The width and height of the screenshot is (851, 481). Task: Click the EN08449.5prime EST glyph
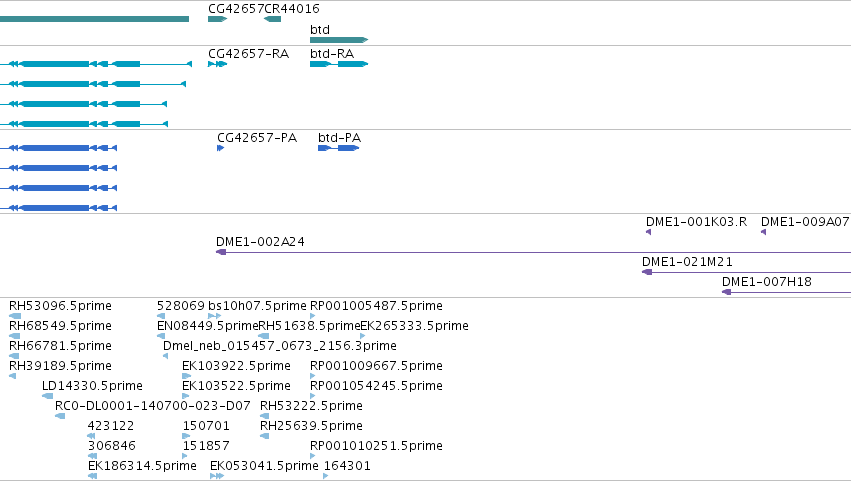(161, 336)
